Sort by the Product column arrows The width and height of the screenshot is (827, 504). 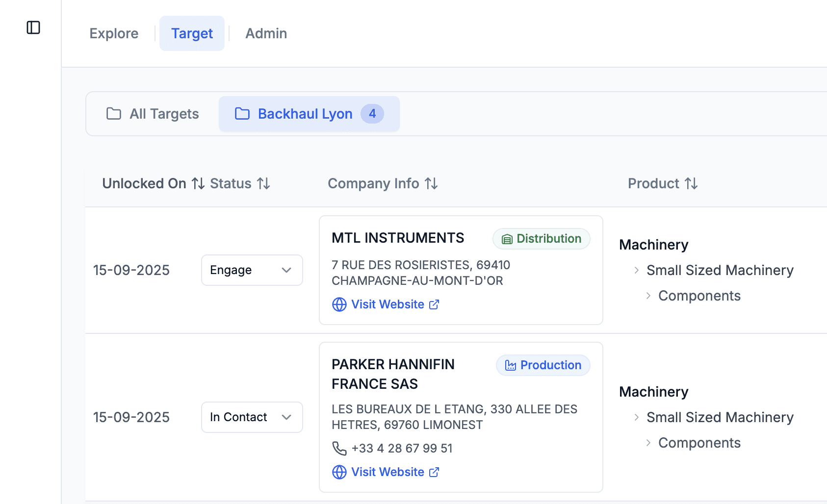tap(691, 183)
